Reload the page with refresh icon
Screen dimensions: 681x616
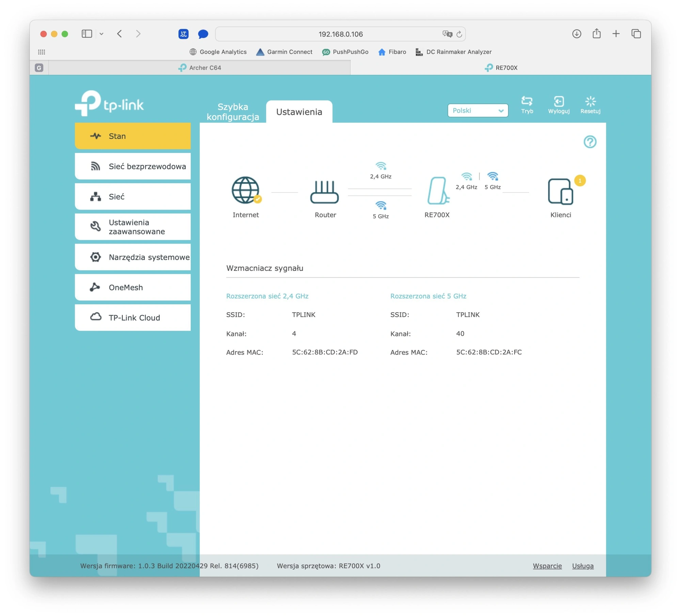coord(459,34)
